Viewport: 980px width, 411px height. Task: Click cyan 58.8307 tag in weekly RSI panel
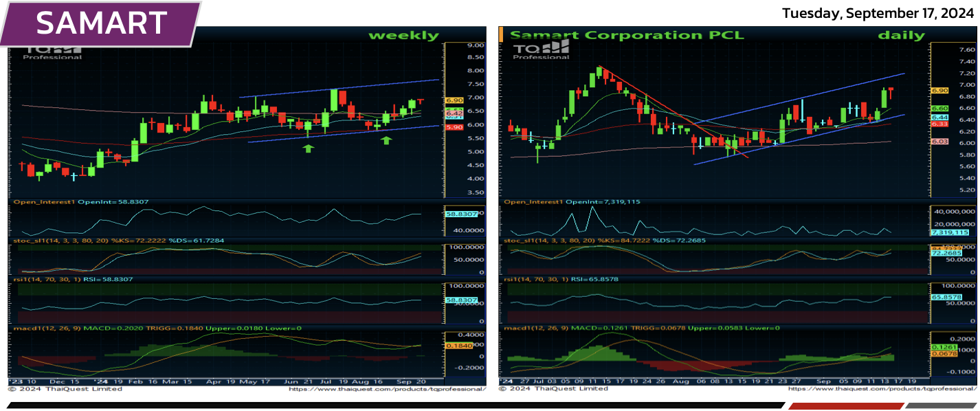click(x=461, y=300)
